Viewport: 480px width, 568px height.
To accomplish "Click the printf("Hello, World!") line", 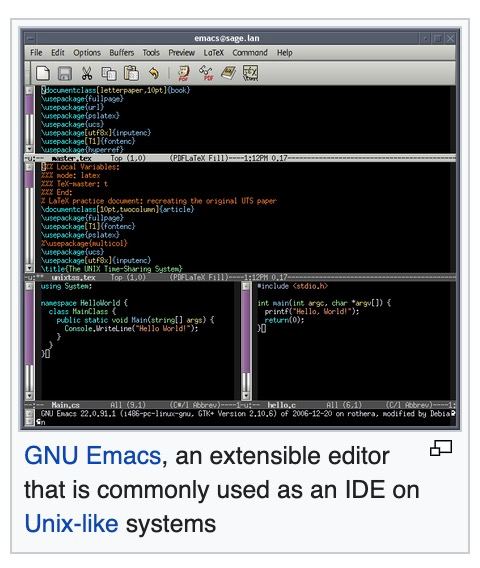I will pyautogui.click(x=312, y=312).
